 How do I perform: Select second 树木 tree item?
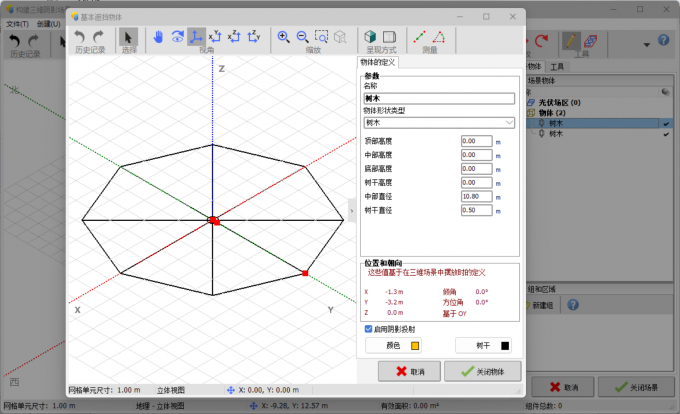tap(556, 134)
